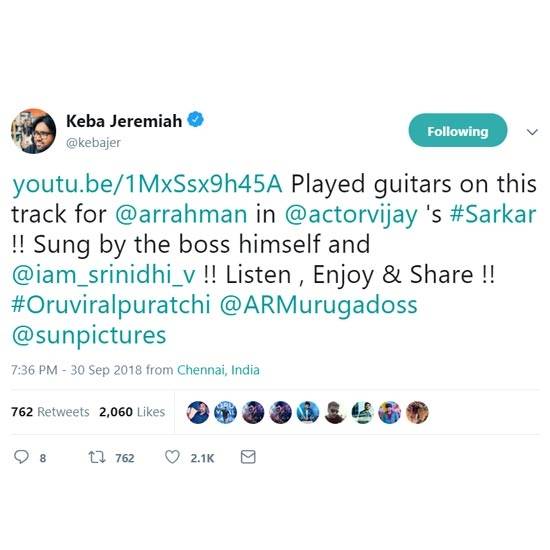
Task: Click the blue verified badge beside Keba Jeremiah
Action: [196, 120]
